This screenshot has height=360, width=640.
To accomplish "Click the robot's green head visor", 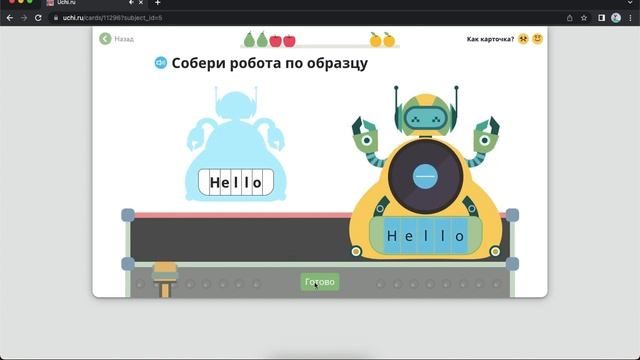I will point(425,119).
